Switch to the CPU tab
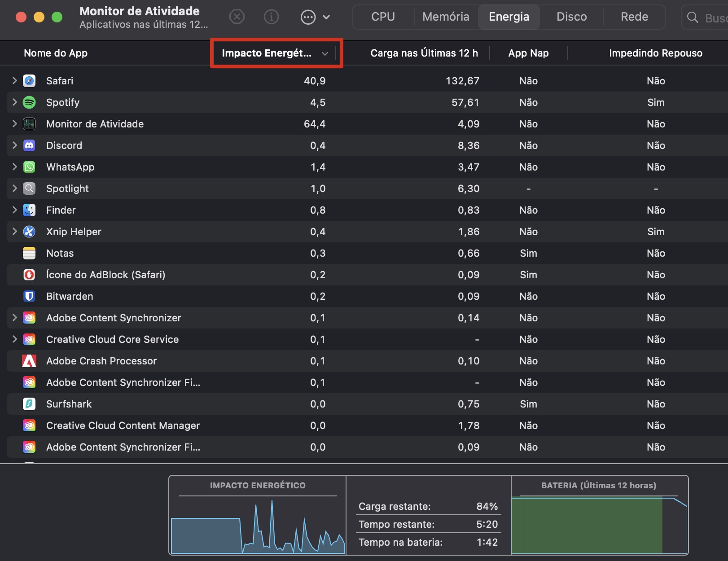728x561 pixels. (x=382, y=17)
